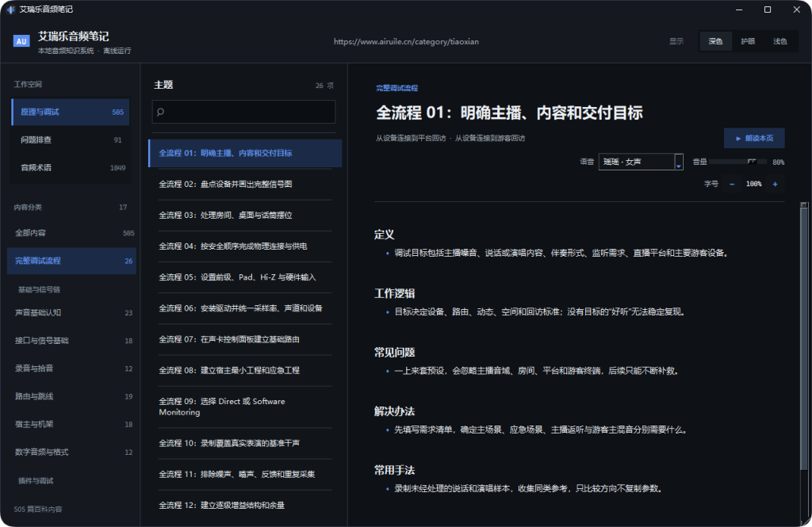Select topic 全流程 09: Direct 或 Software Monitoring
Screen dimensions: 812x527
pyautogui.click(x=245, y=407)
